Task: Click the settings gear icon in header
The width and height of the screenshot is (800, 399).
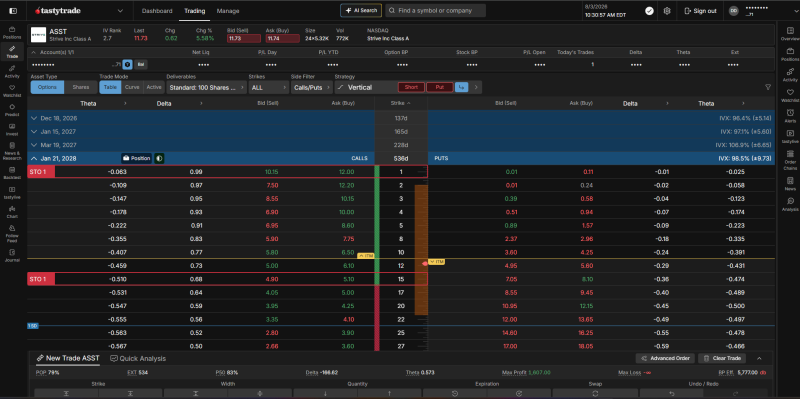Action: pos(667,11)
